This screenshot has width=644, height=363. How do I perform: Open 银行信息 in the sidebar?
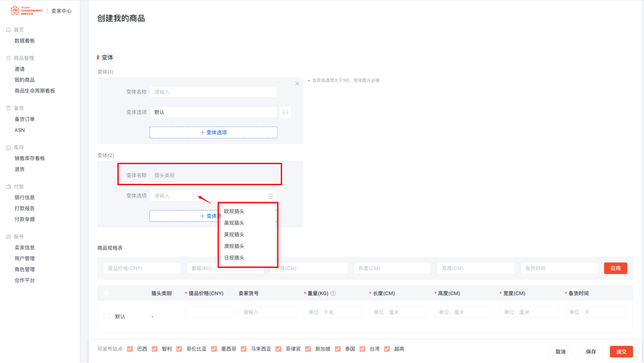[x=25, y=198]
